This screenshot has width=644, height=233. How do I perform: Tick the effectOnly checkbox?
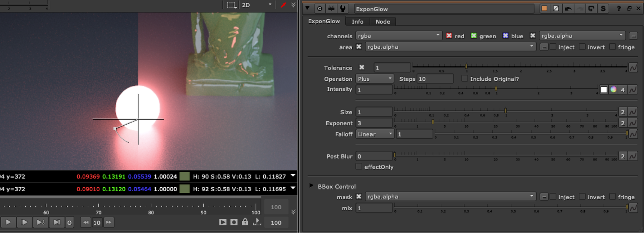[x=359, y=167]
